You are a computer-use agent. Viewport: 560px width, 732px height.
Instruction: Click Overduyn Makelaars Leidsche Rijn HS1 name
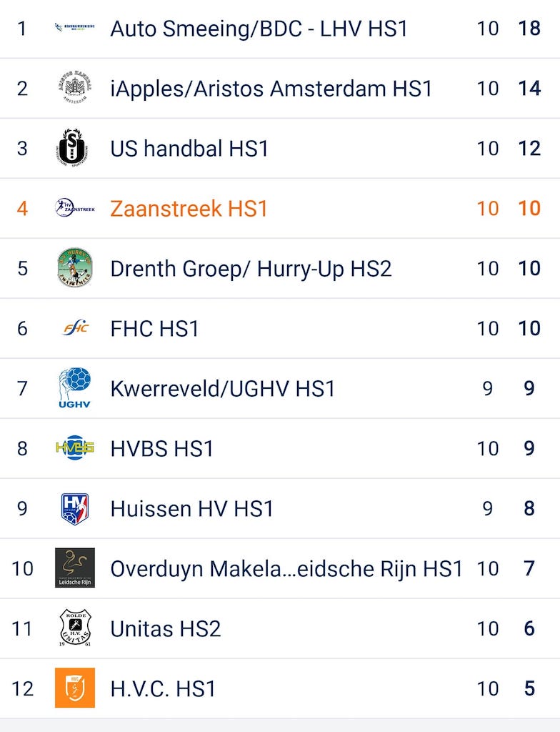tap(286, 569)
